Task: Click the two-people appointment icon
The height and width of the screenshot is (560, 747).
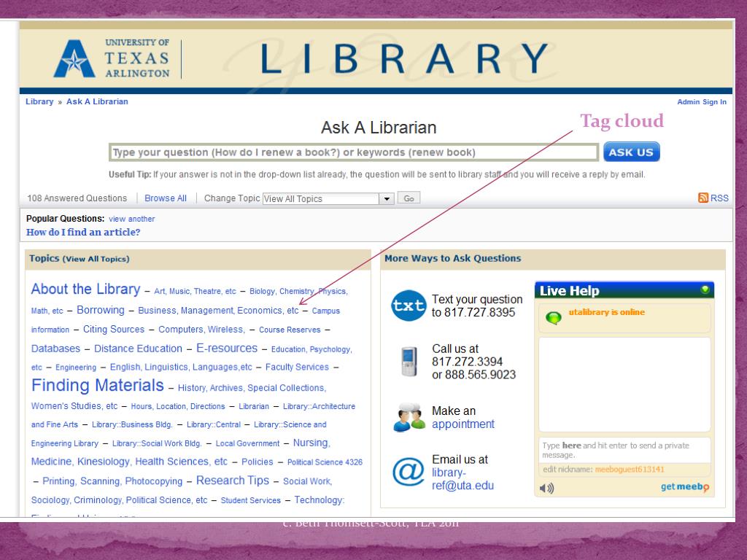Action: (x=409, y=418)
